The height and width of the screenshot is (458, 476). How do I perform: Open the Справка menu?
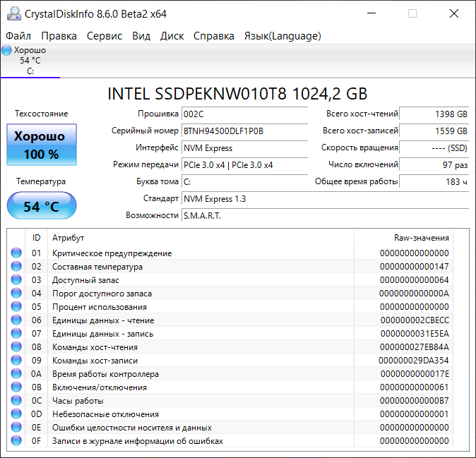click(x=214, y=36)
